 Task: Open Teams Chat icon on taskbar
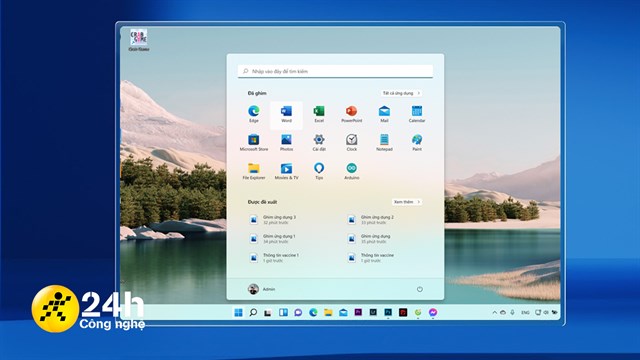pos(298,313)
